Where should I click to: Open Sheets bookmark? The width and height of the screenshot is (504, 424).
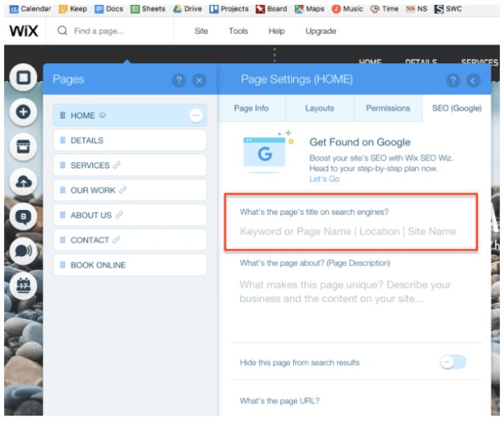(x=148, y=8)
